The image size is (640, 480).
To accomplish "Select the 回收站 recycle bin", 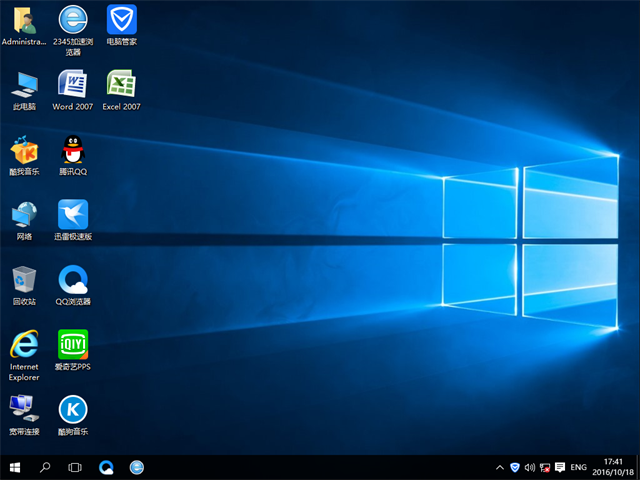I will pyautogui.click(x=24, y=279).
